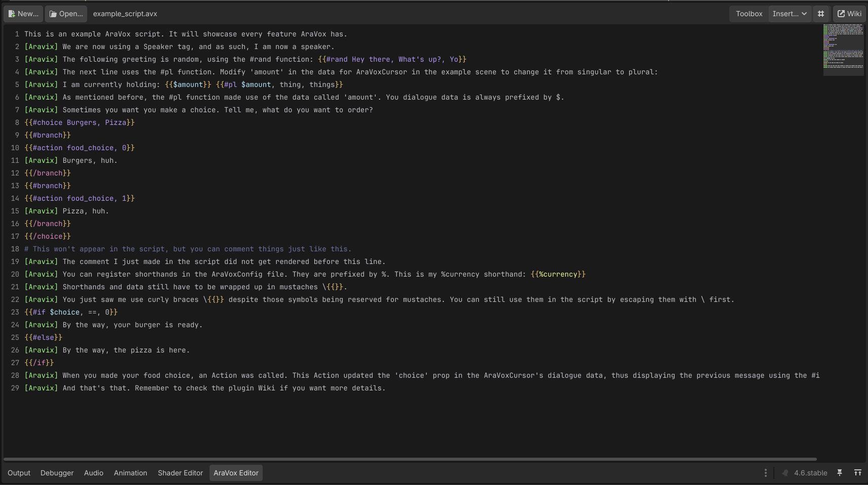This screenshot has height=485, width=868.
Task: Click '{{#rand Hey there, What's up?, Yo}}' expression
Action: [392, 59]
